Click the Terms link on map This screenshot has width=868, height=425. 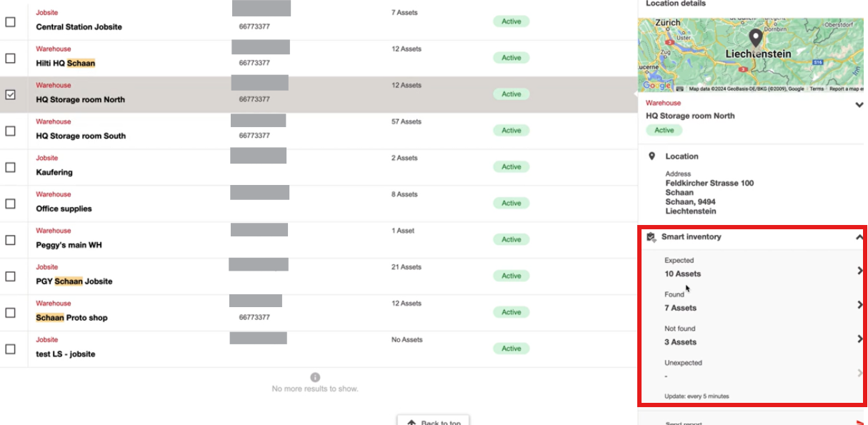tap(817, 89)
